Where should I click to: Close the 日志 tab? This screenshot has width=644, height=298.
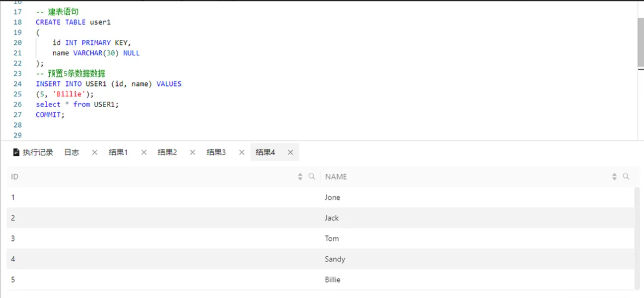(x=94, y=152)
